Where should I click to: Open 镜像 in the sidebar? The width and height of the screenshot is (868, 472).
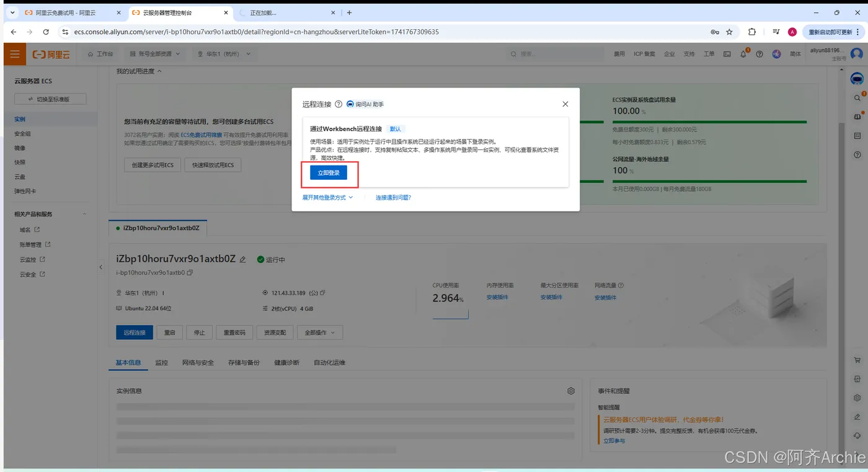pos(20,148)
